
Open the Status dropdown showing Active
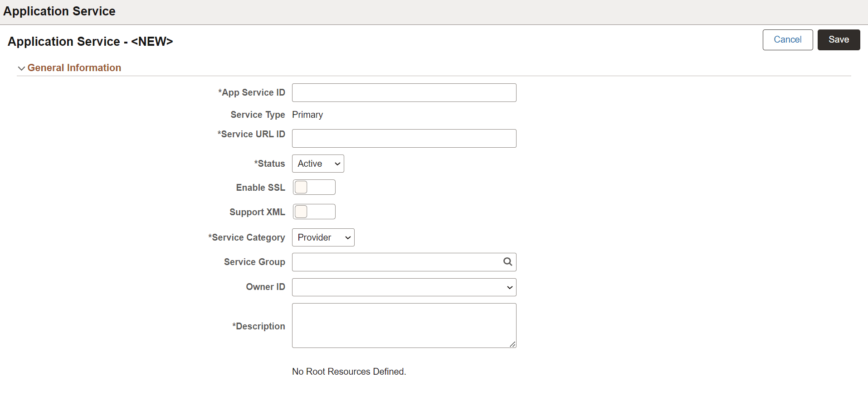pos(317,164)
